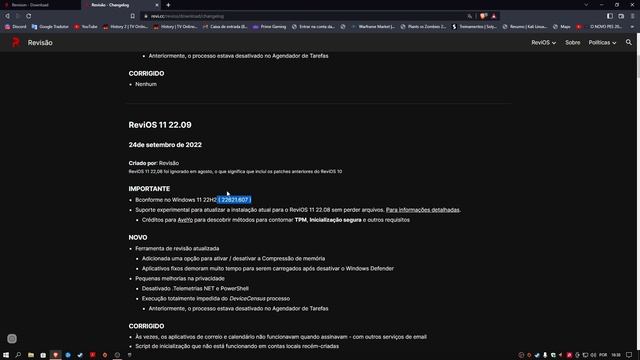Open a new browser tab

click(168, 5)
